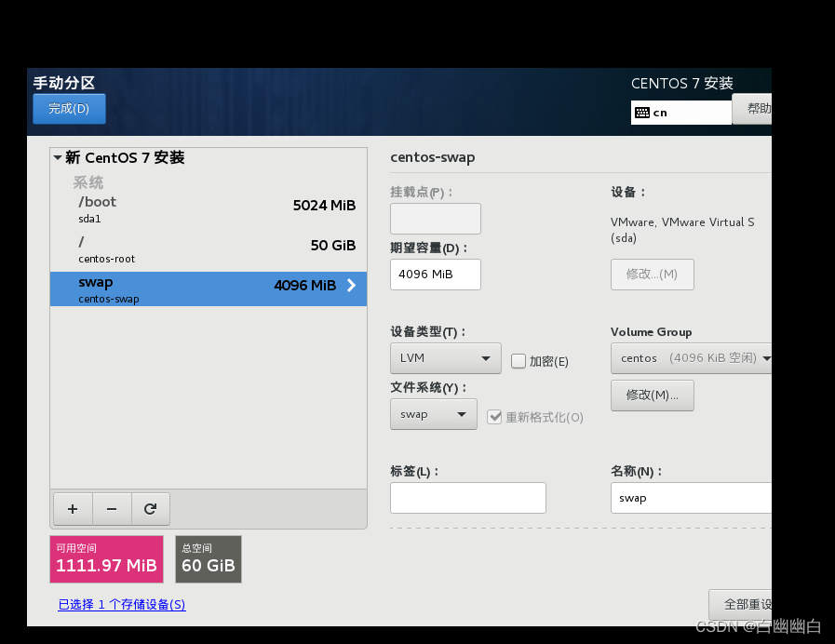This screenshot has height=644, width=835.
Task: Click the 总空间 60 GiB box
Action: click(x=209, y=559)
